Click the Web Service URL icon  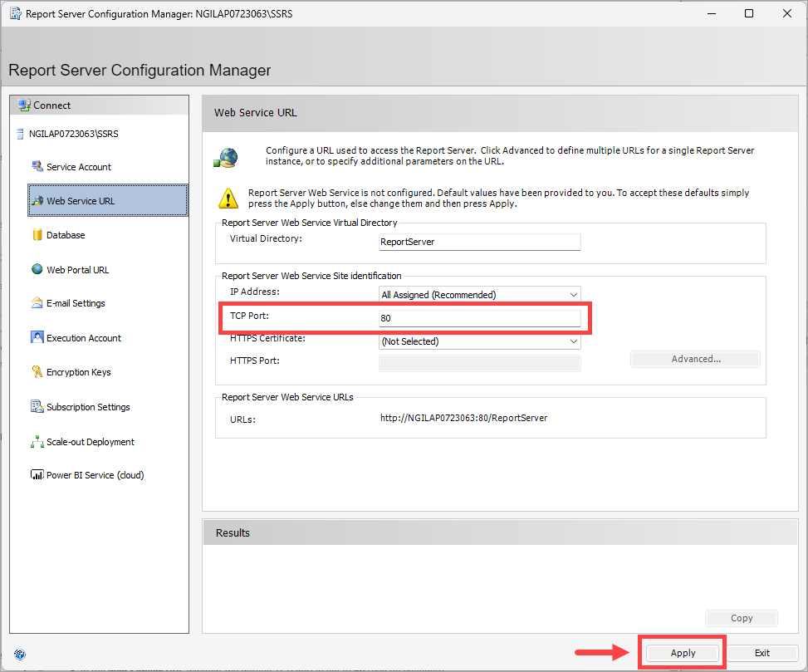click(x=37, y=200)
